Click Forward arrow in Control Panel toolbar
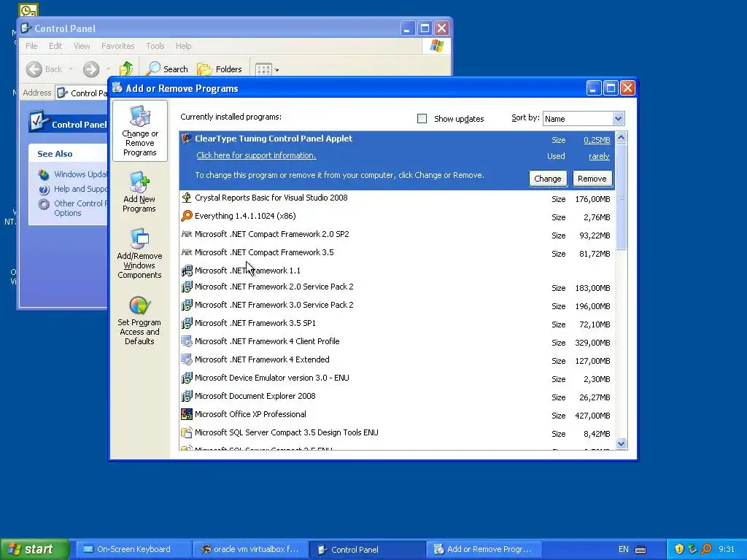Image resolution: width=747 pixels, height=560 pixels. coord(91,69)
